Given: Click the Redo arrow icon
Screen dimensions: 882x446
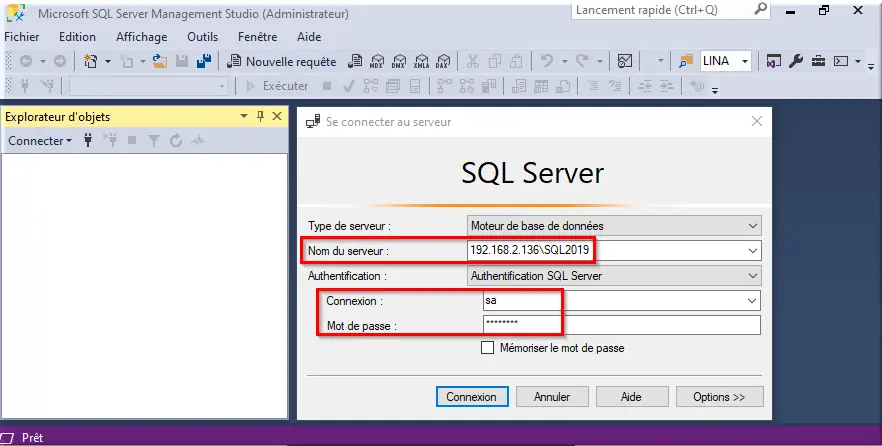Looking at the screenshot, I should click(x=582, y=61).
